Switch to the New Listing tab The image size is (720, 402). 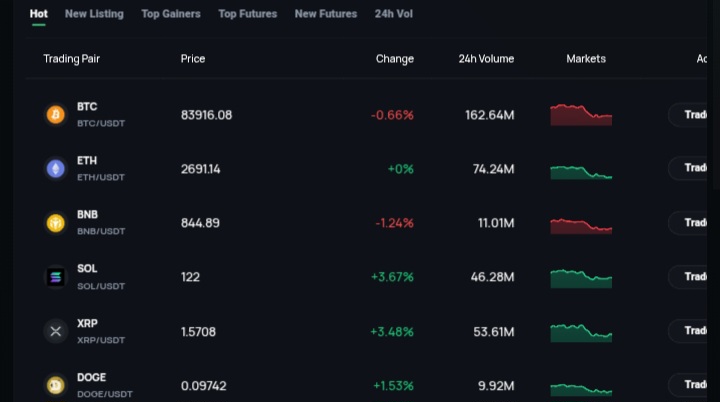point(94,14)
